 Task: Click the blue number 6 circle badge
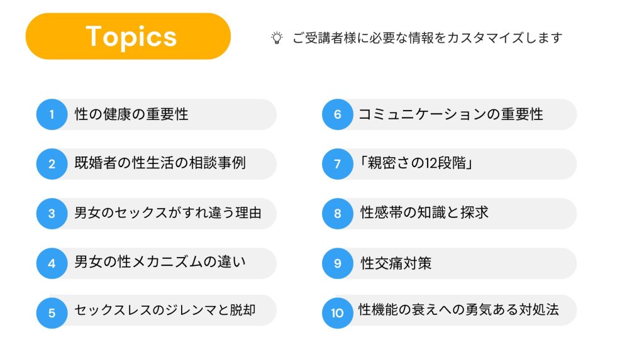[x=338, y=114]
